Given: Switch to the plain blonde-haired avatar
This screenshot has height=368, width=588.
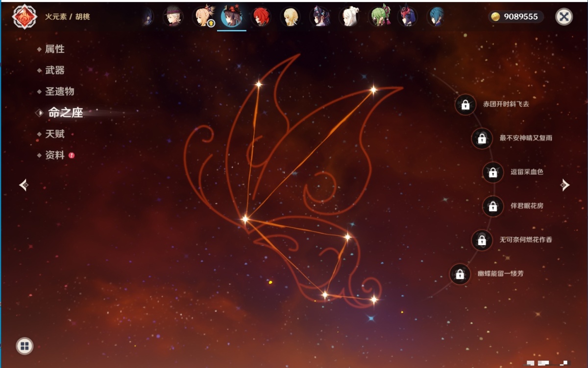Looking at the screenshot, I should tap(290, 17).
